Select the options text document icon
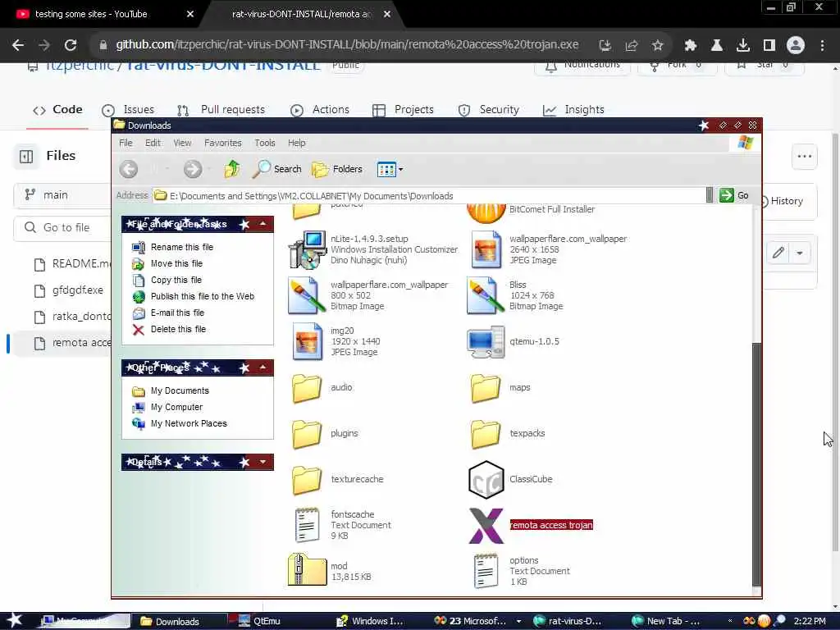Screen dimensions: 840x630 (x=486, y=571)
